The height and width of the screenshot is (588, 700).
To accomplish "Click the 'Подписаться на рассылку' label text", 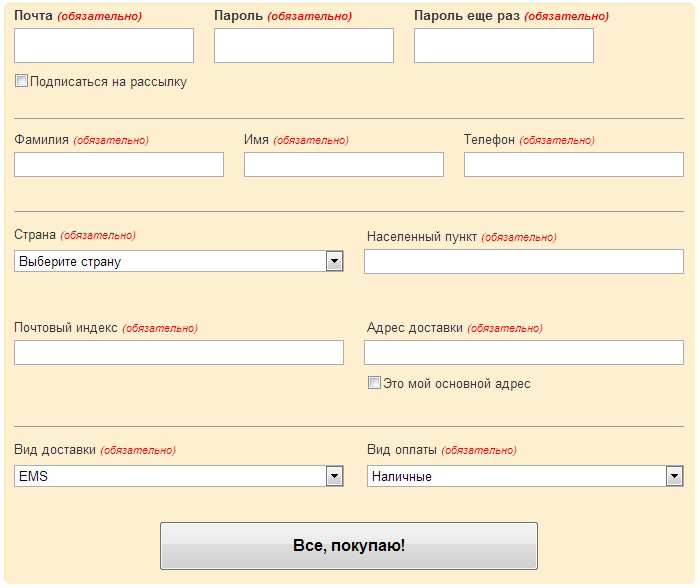I will coord(108,82).
